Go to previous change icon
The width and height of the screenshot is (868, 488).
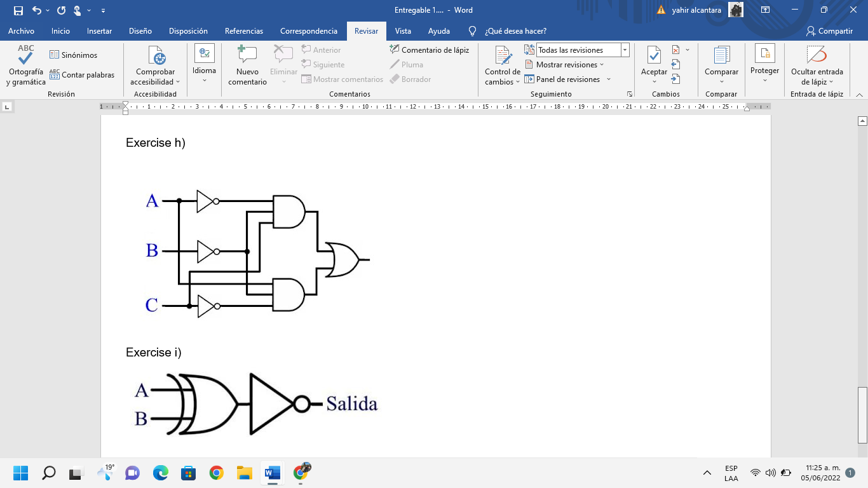click(675, 64)
